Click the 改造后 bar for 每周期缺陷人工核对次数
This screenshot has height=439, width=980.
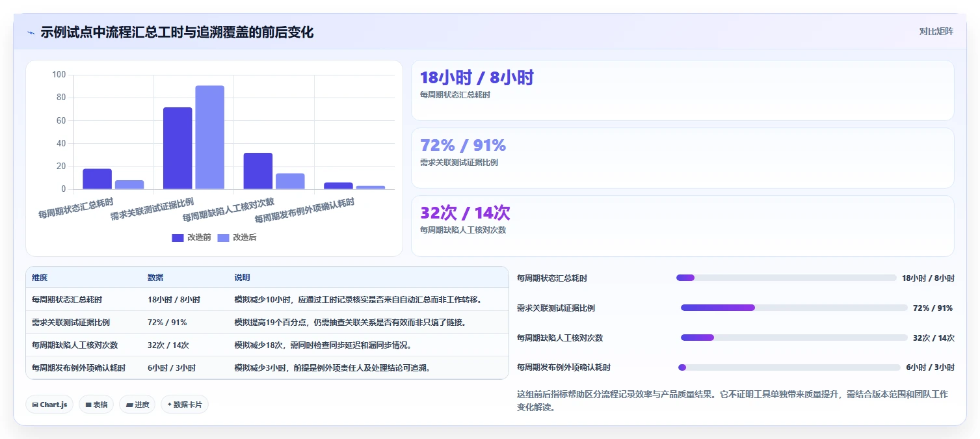290,181
